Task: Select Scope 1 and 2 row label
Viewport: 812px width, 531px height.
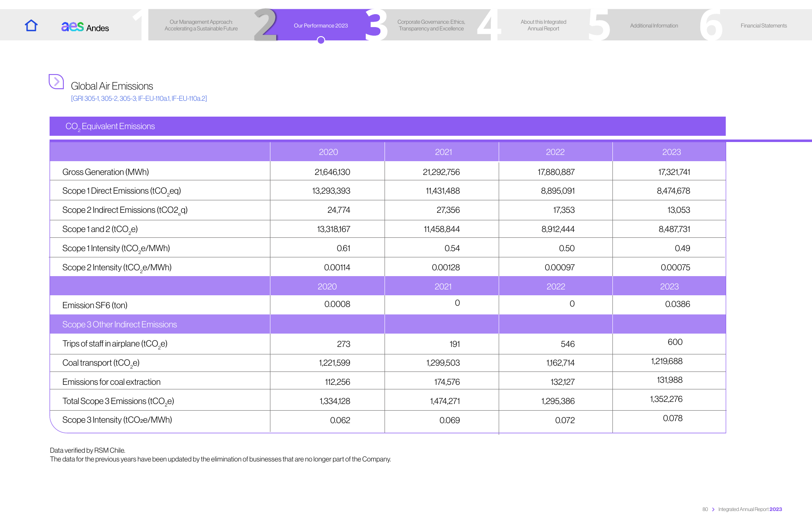Action: (100, 229)
